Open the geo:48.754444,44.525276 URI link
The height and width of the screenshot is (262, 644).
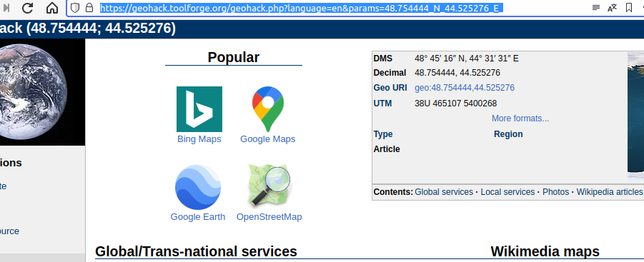point(465,88)
